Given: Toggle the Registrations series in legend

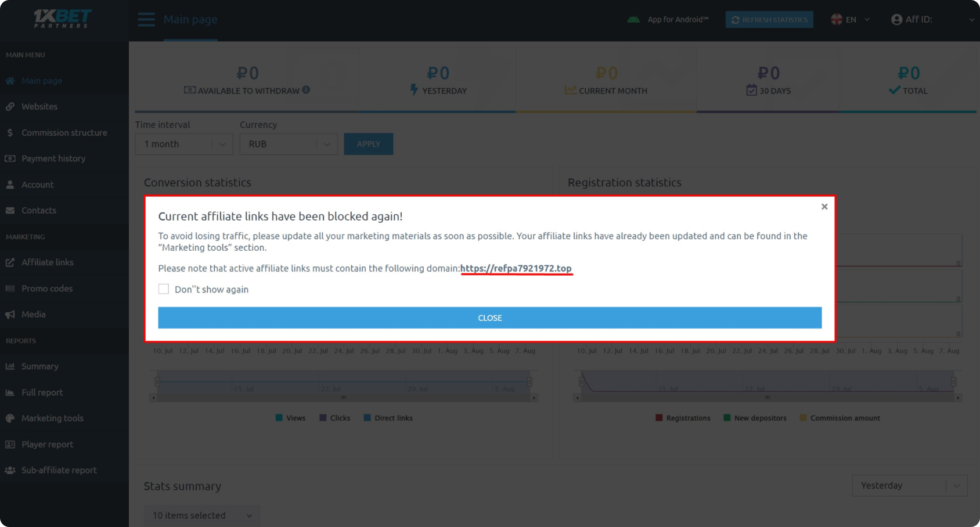Looking at the screenshot, I should (x=683, y=418).
